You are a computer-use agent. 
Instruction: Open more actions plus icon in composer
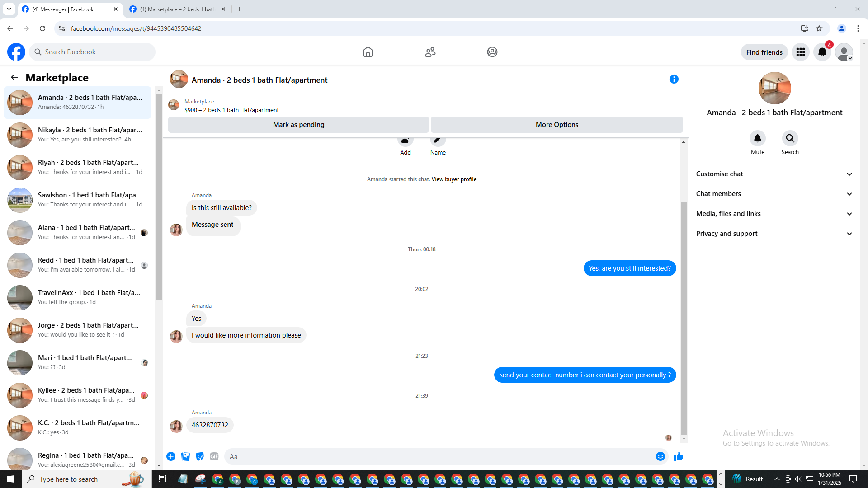[171, 456]
